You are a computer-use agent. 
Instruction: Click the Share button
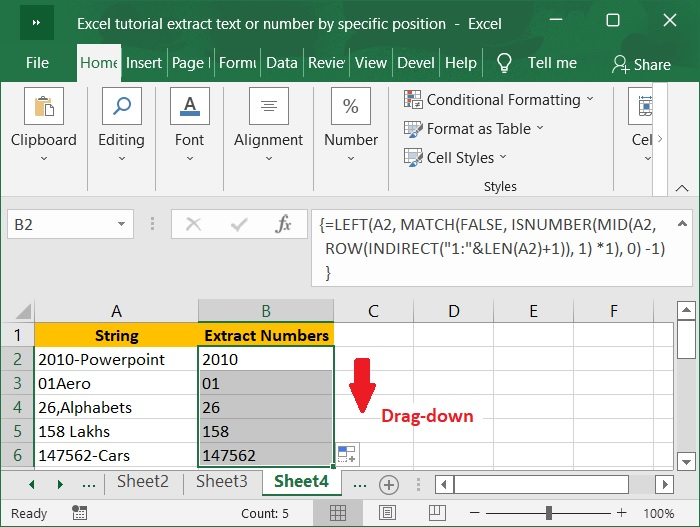(641, 64)
